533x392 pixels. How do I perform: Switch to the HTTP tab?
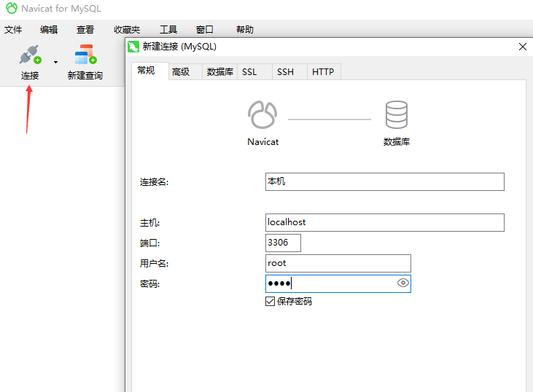tap(324, 71)
